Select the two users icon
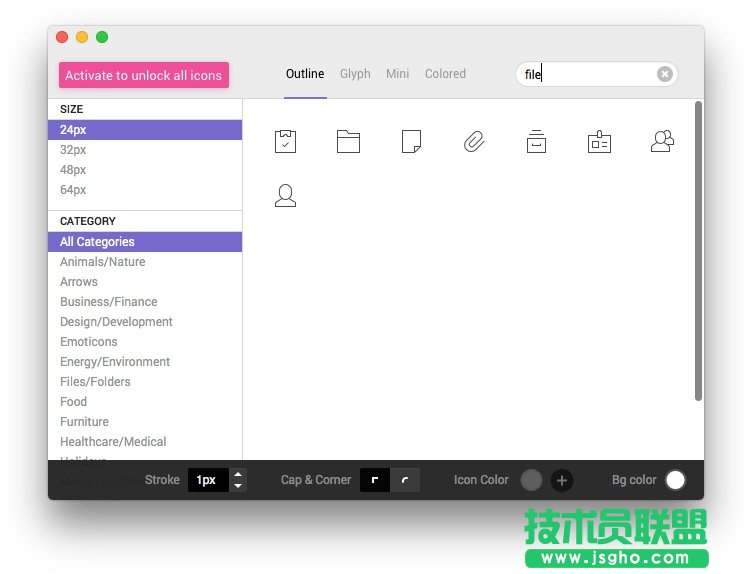 662,142
